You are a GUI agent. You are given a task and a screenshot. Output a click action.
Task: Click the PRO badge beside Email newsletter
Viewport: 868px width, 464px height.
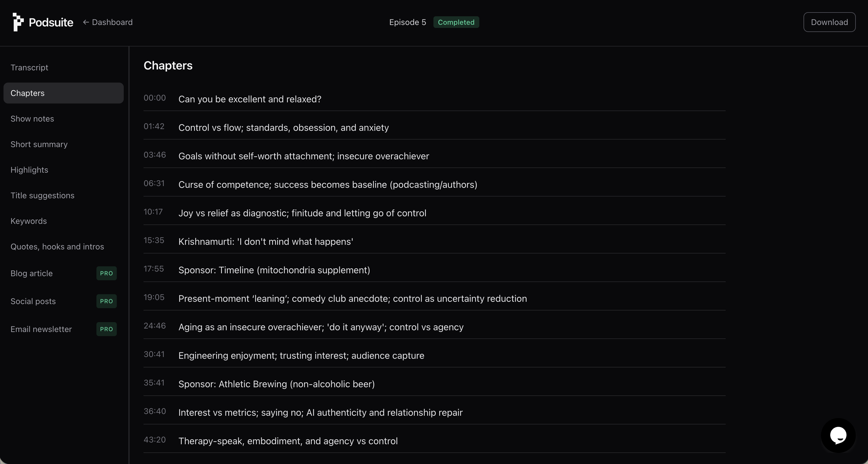pyautogui.click(x=106, y=329)
